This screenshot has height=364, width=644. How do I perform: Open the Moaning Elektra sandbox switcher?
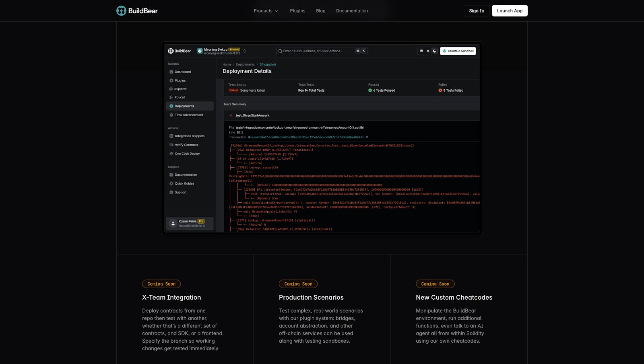pos(244,51)
